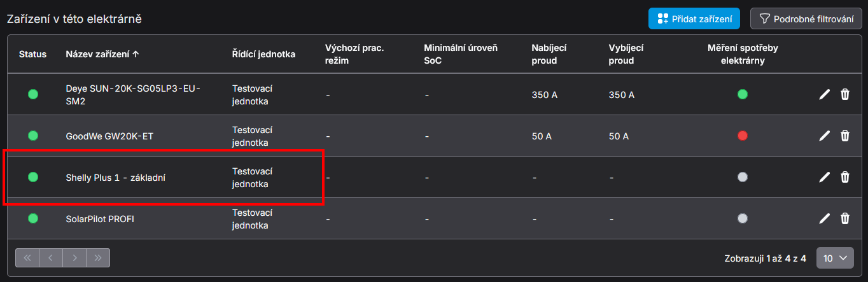
Task: Click the Status column header
Action: click(x=32, y=54)
